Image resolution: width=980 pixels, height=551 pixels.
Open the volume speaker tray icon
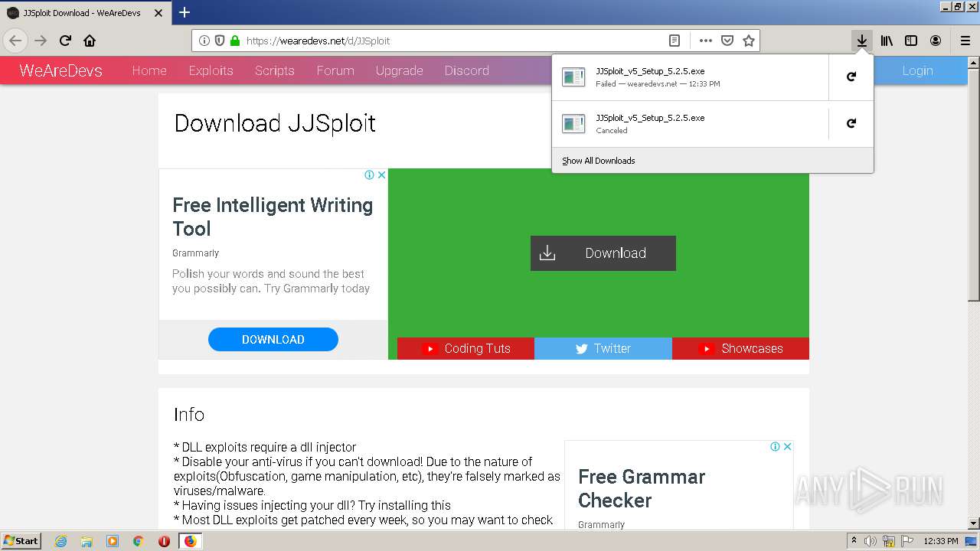point(871,541)
